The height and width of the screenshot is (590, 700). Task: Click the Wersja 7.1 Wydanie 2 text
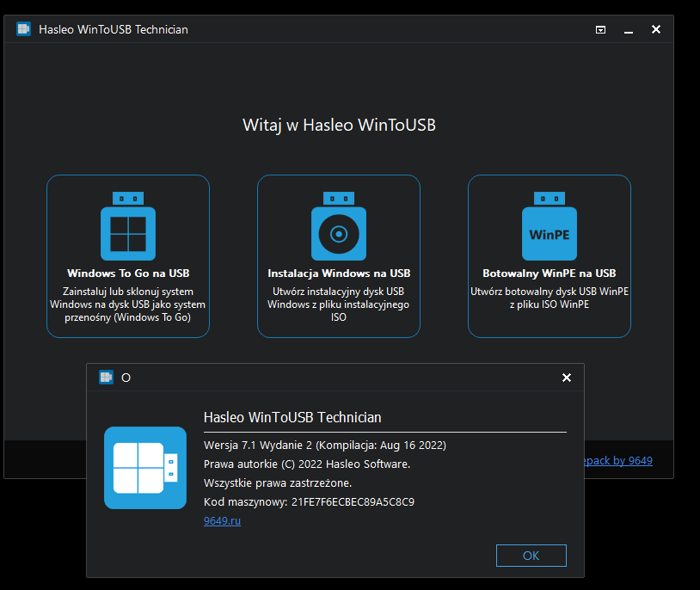click(x=325, y=446)
